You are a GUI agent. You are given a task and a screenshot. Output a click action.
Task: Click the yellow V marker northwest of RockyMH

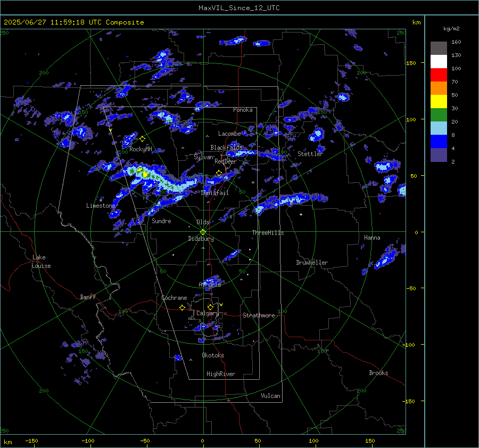tap(110, 131)
